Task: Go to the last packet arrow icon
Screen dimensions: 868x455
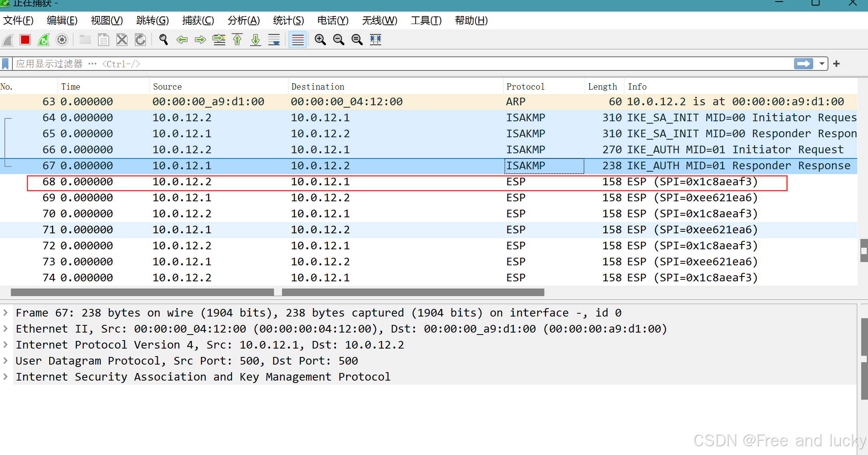Action: point(256,40)
